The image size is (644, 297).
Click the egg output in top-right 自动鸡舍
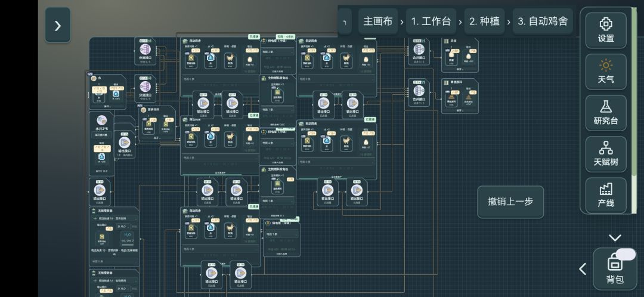pos(366,61)
